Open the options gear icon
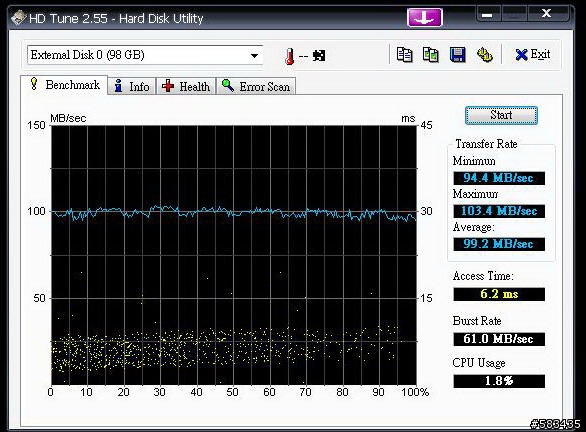The width and height of the screenshot is (586, 432). point(485,55)
